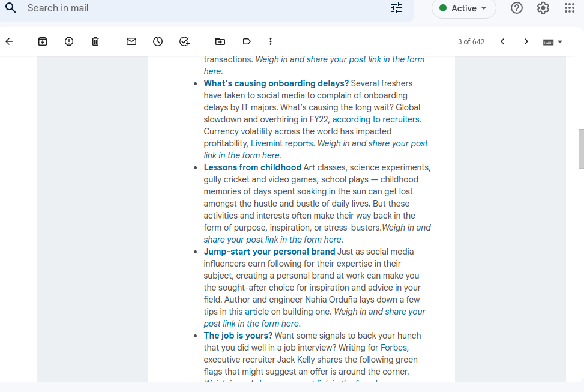Open form link under Lessons from childhood
This screenshot has height=392, width=584.
tap(272, 240)
